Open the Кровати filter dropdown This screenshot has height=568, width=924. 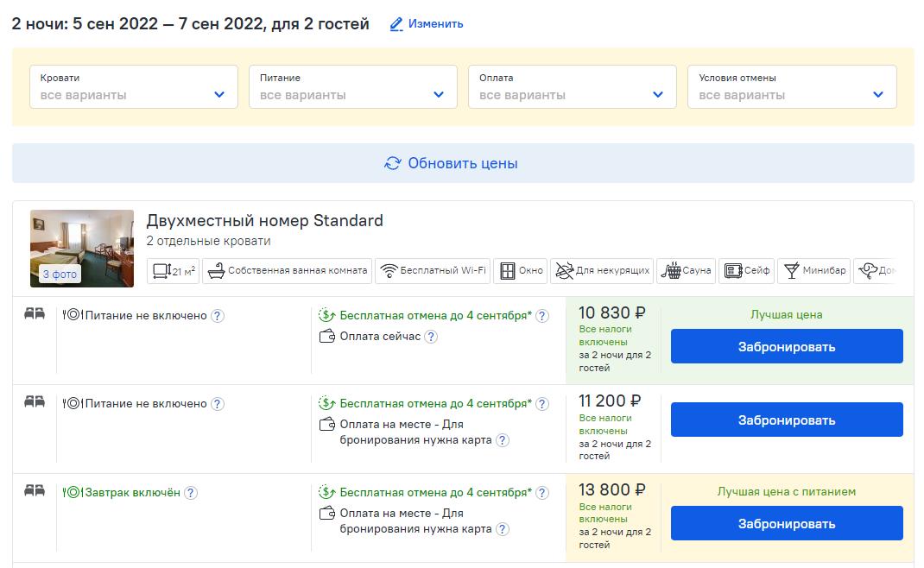134,87
